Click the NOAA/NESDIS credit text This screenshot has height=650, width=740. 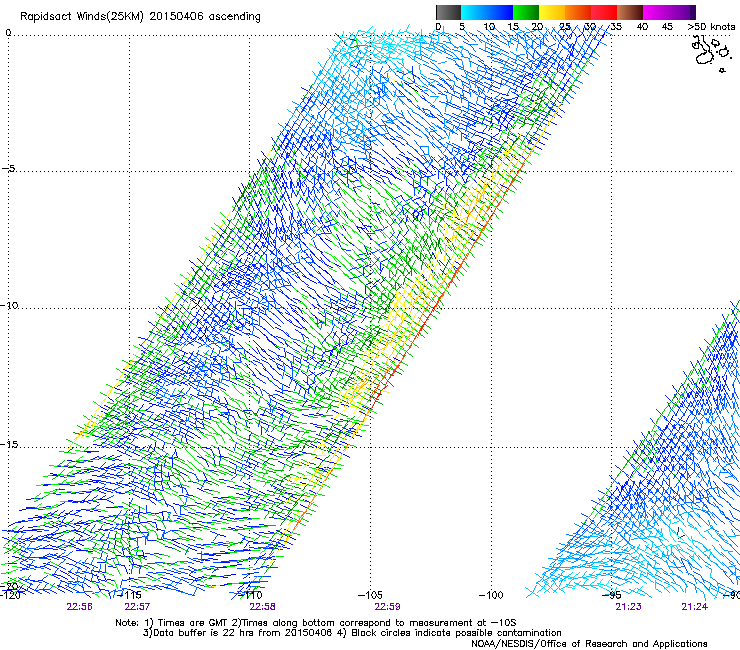[x=589, y=644]
